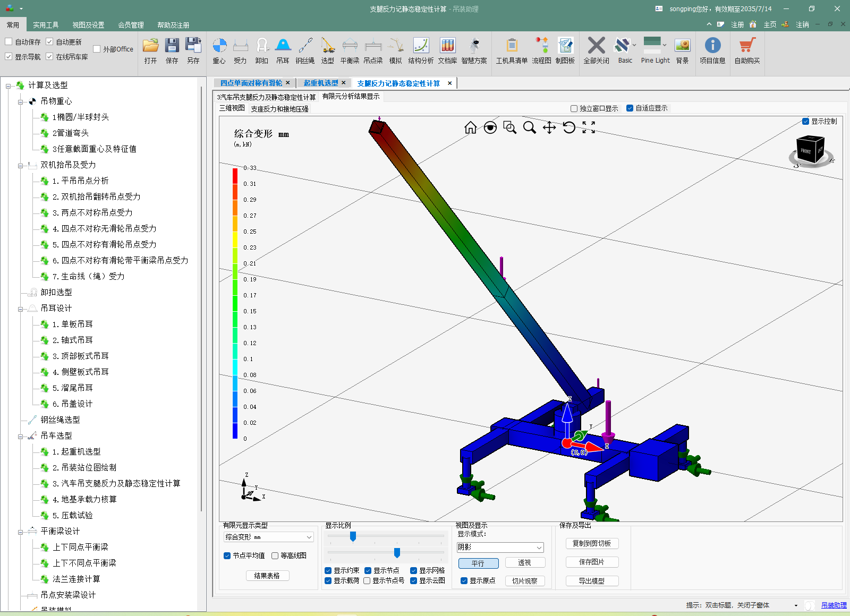Launch the 模拟 simulation tool
The width and height of the screenshot is (850, 616).
tap(396, 51)
